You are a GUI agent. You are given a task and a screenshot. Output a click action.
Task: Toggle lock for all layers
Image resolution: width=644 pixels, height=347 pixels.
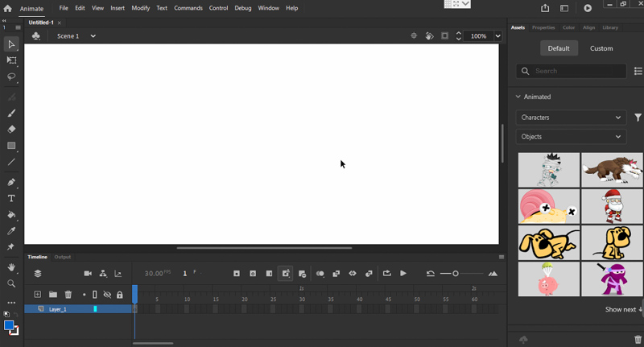point(120,295)
